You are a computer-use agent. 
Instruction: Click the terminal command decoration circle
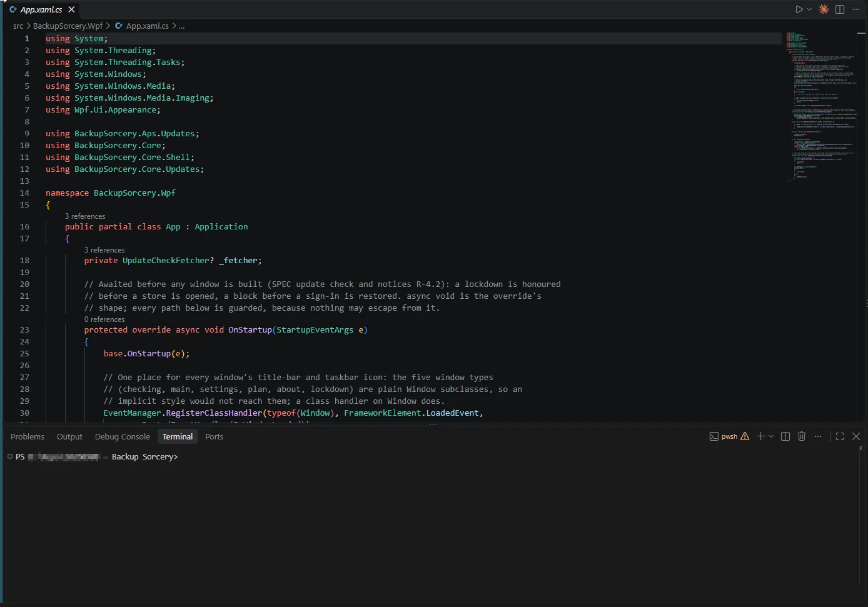coord(10,456)
